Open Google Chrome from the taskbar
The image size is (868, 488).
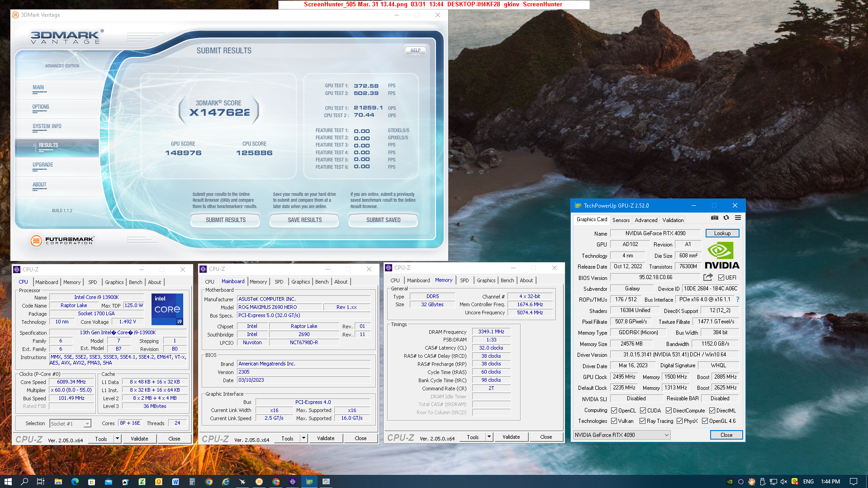[x=209, y=482]
